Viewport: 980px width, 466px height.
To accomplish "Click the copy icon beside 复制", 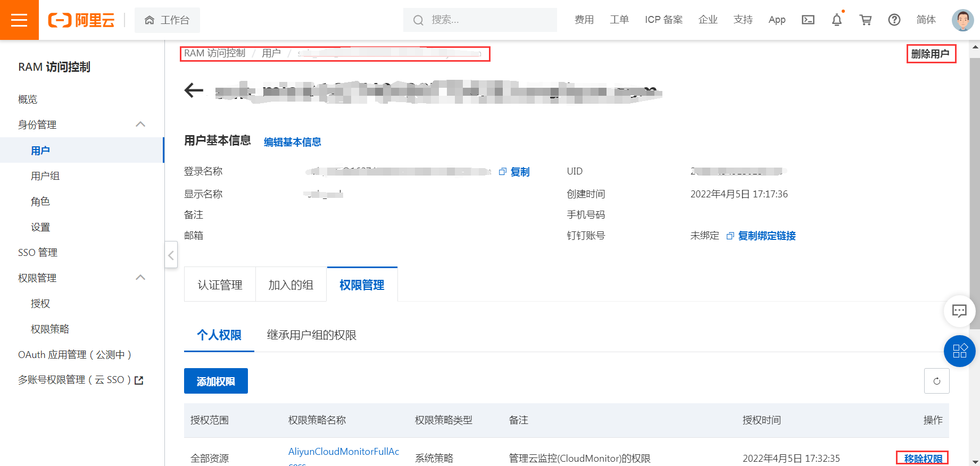I will [502, 172].
